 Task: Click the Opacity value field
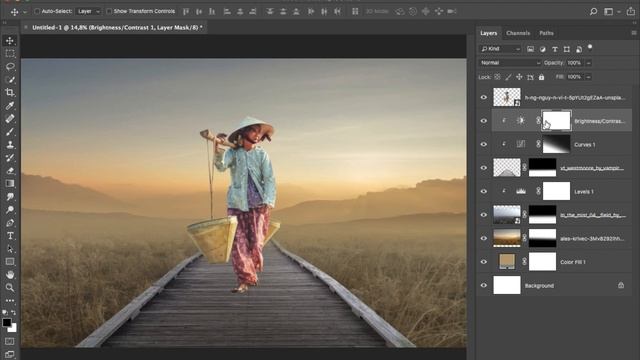575,63
